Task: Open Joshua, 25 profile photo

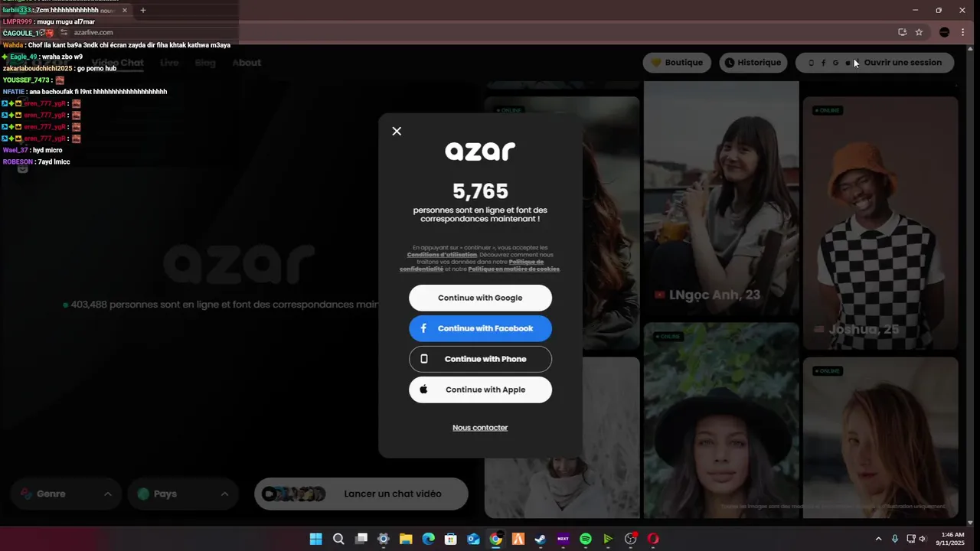Action: tap(880, 222)
